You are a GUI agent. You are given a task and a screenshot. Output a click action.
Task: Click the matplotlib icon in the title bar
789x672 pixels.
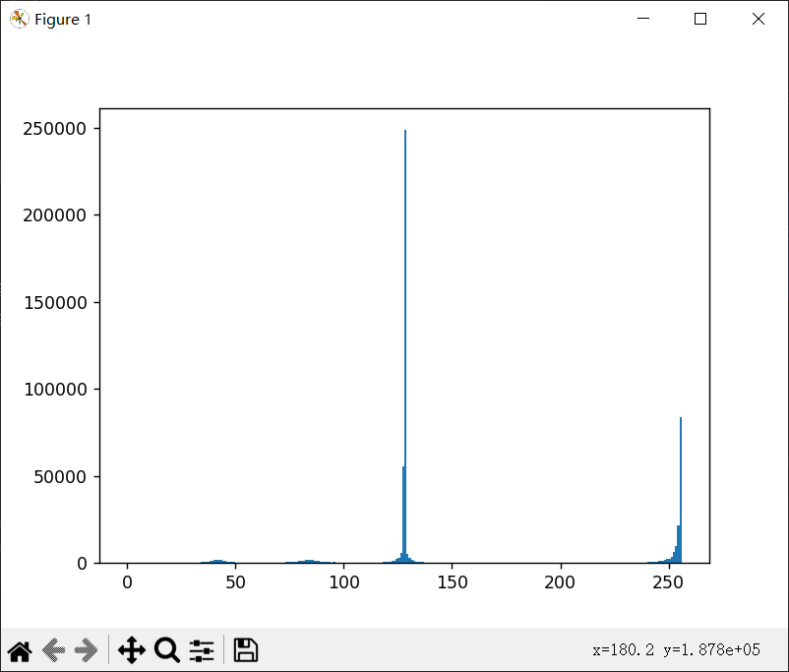click(x=19, y=19)
